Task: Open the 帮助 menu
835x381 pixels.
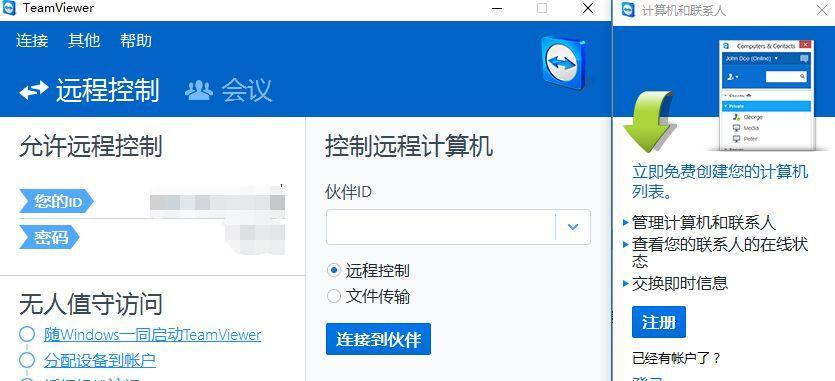Action: click(x=136, y=40)
